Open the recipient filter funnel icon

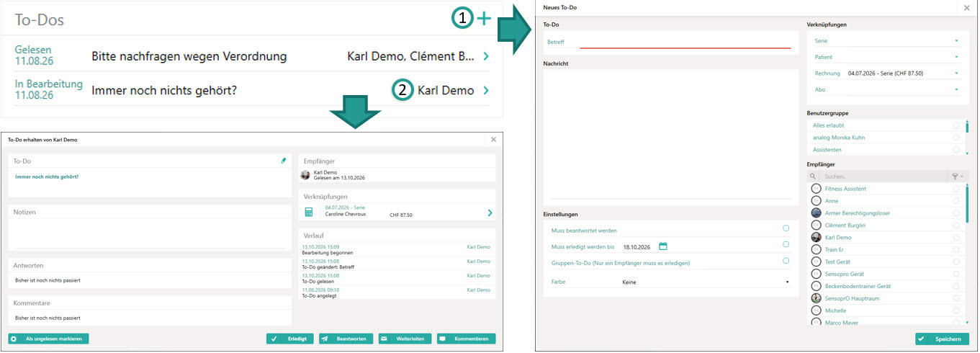pos(954,176)
